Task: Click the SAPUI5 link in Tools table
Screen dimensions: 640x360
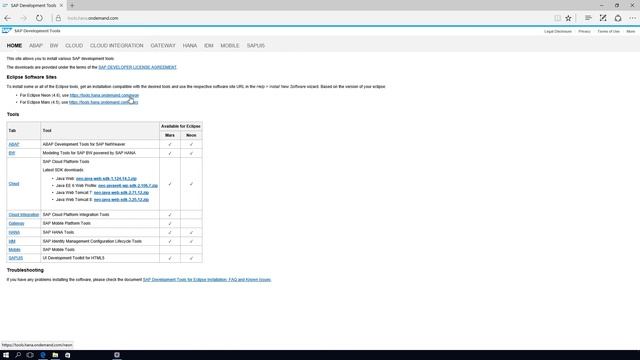Action: tap(16, 258)
